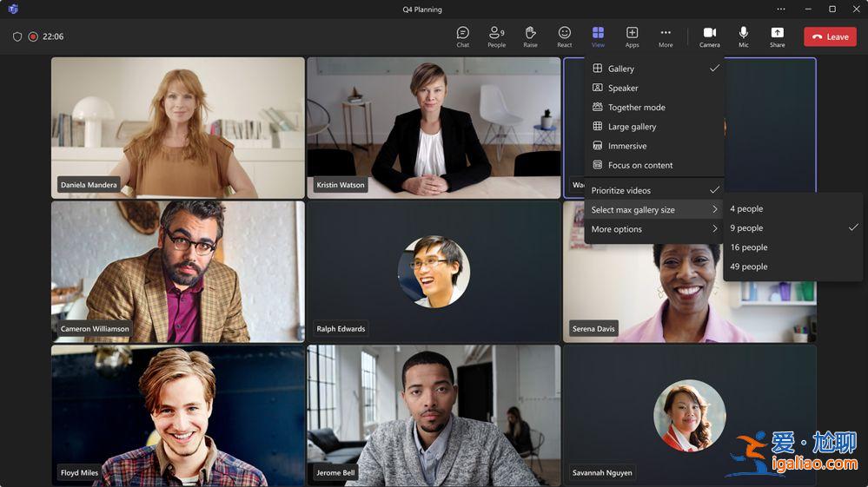Show the People participants list
868x487 pixels.
coord(496,36)
